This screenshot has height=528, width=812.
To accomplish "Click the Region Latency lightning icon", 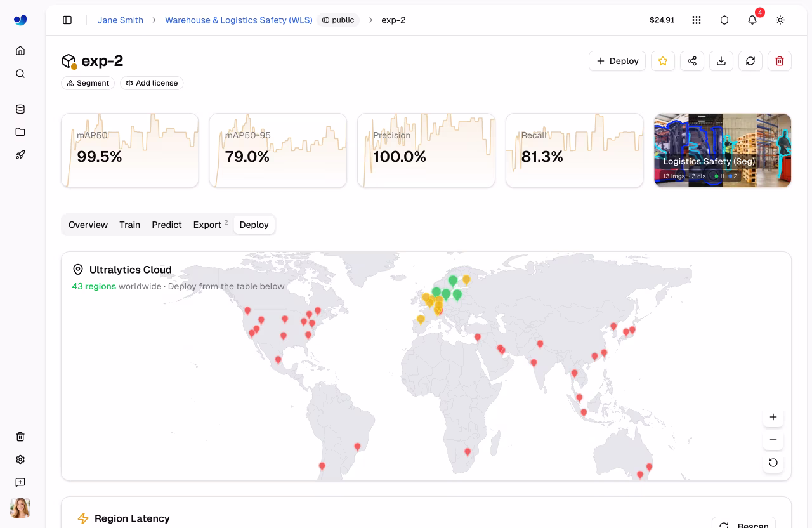I will click(83, 518).
